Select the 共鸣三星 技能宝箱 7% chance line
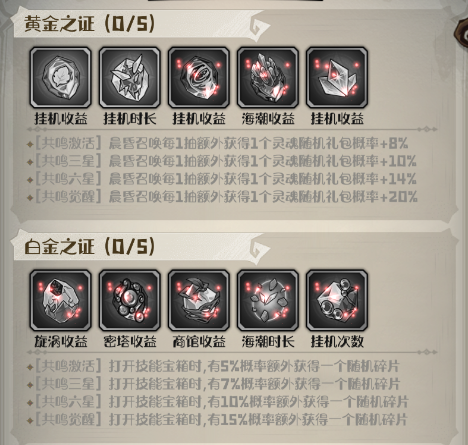 [214, 384]
